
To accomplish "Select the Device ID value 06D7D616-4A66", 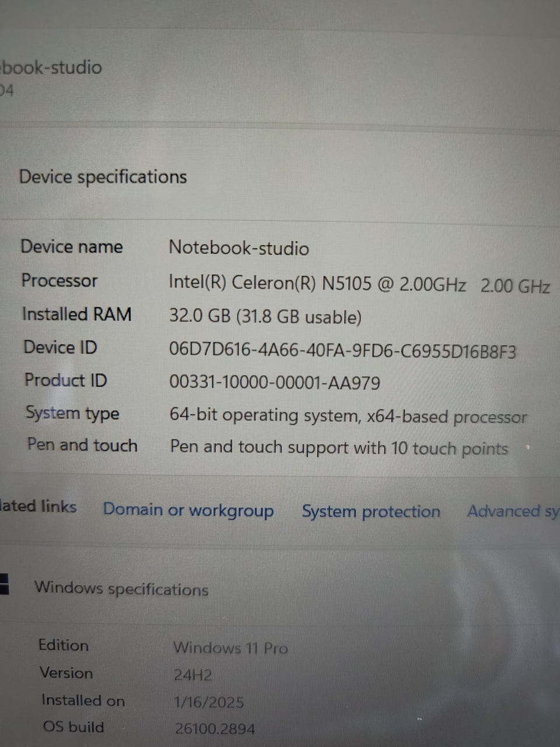I will 342,351.
